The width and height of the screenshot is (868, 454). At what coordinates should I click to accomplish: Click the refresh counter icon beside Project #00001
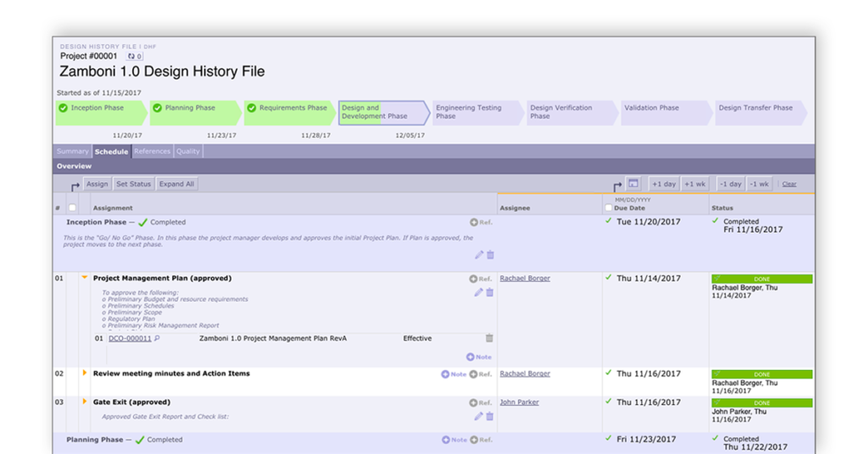point(135,57)
